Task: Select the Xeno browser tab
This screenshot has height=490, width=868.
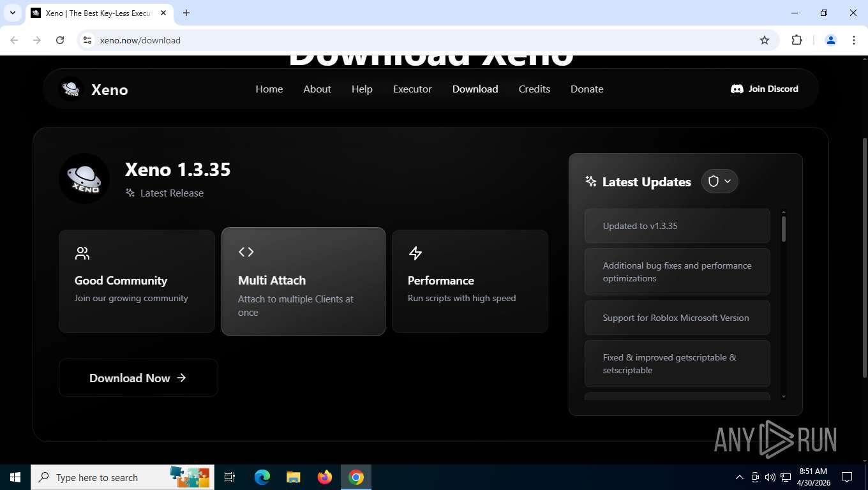Action: (99, 13)
